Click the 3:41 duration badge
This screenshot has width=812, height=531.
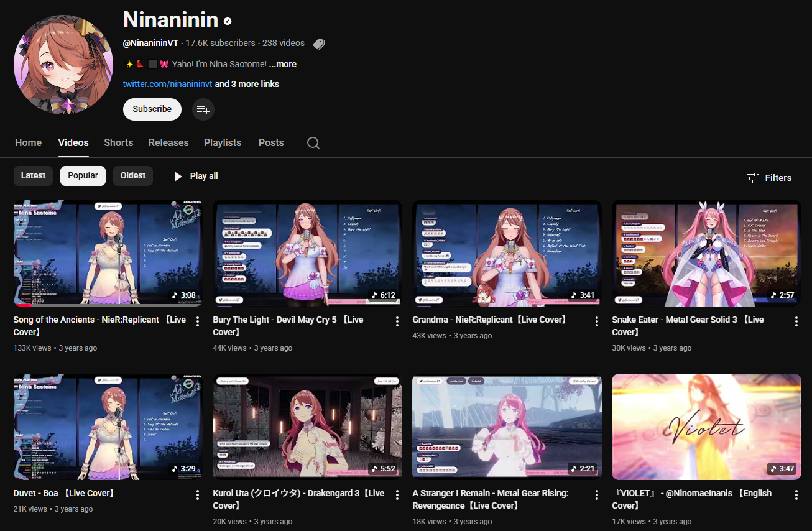pos(583,295)
